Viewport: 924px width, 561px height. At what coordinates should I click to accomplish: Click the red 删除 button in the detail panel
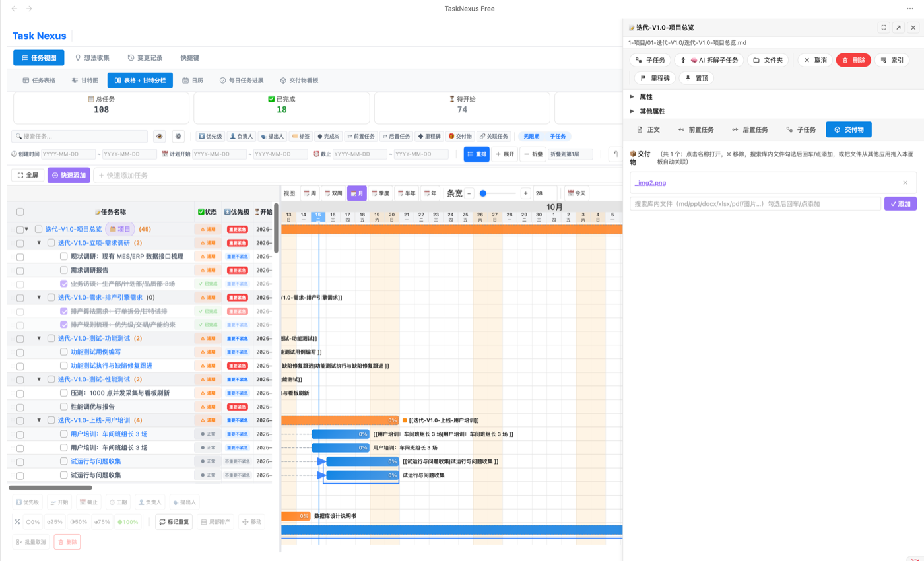point(853,60)
